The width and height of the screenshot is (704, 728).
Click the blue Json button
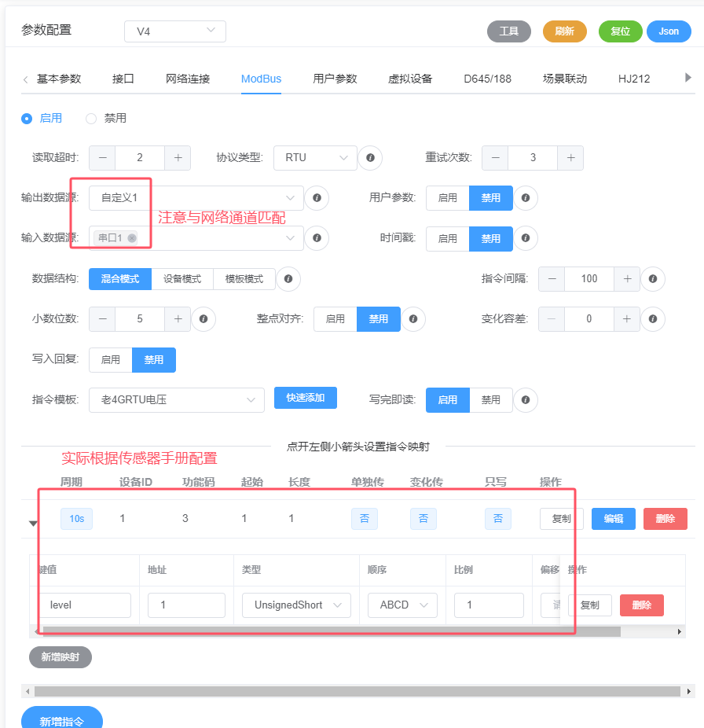point(669,31)
